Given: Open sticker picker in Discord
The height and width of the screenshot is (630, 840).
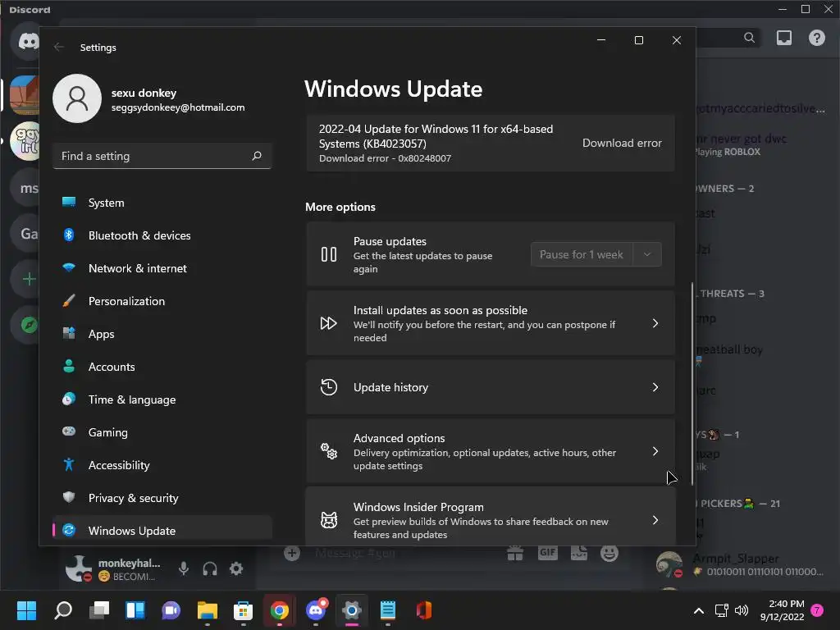Looking at the screenshot, I should coord(578,553).
